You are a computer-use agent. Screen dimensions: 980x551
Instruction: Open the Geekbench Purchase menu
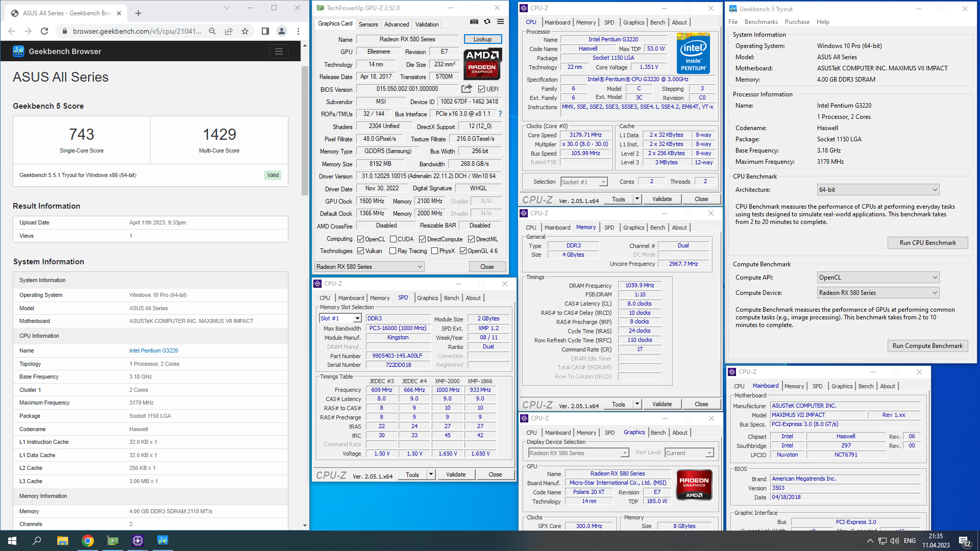[x=797, y=22]
